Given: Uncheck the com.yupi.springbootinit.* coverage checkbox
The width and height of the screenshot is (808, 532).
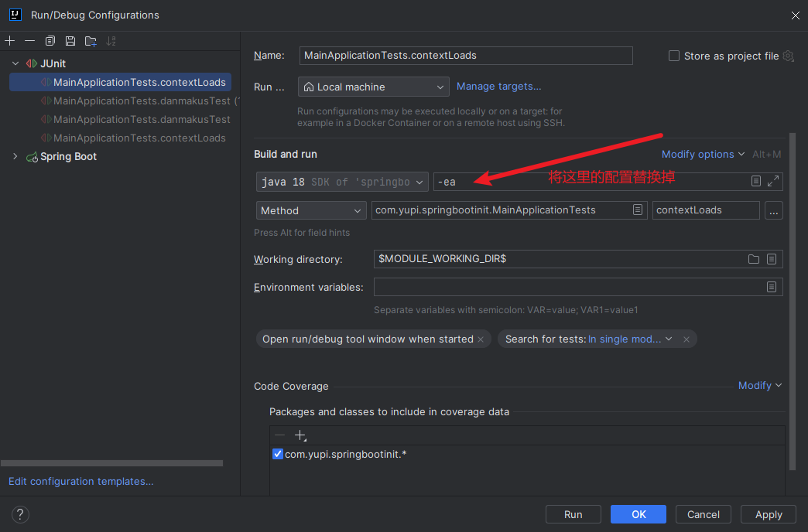Looking at the screenshot, I should pos(278,454).
